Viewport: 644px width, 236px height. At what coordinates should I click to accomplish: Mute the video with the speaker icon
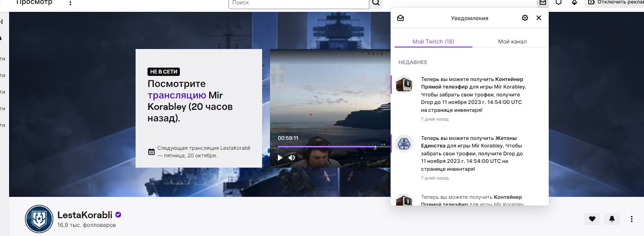[292, 158]
